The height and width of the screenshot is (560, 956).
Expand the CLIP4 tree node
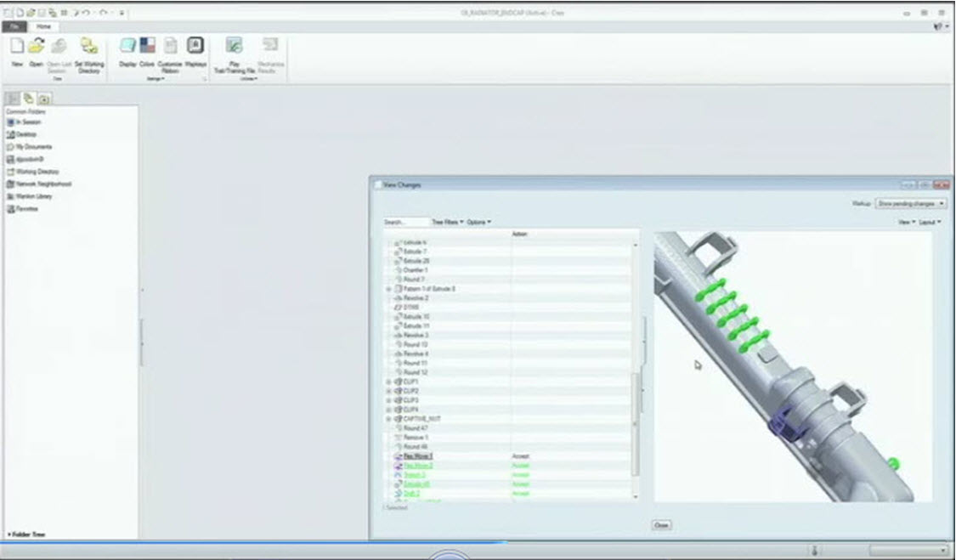(388, 410)
